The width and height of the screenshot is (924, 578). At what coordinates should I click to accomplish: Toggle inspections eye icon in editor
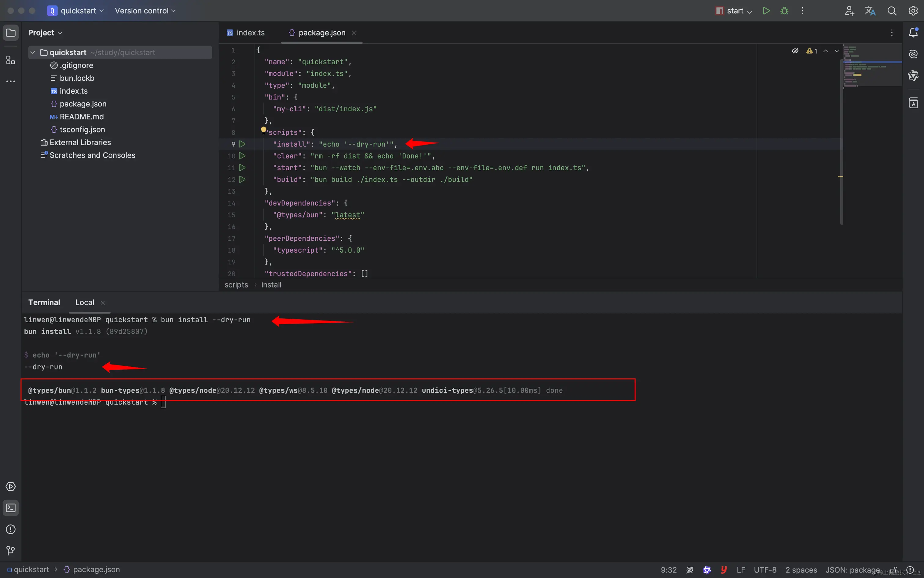click(795, 51)
